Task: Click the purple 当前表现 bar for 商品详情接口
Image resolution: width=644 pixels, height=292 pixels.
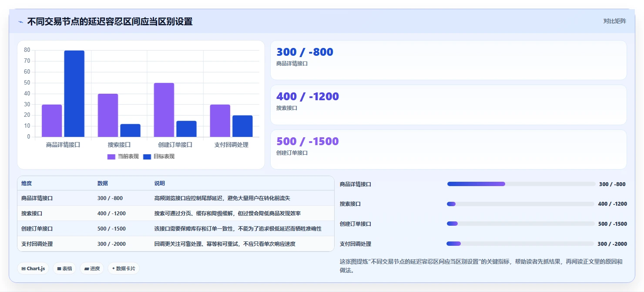Action: click(52, 121)
